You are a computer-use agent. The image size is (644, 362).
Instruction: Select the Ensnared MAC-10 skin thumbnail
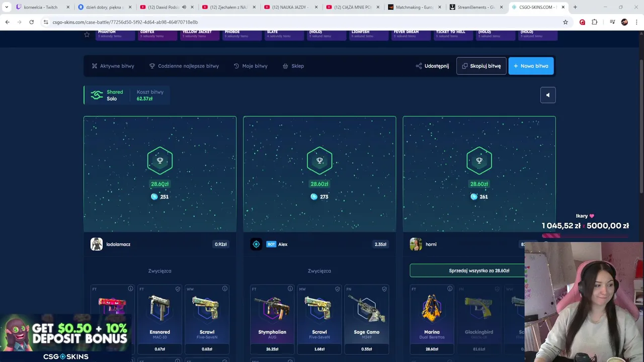[x=159, y=308]
